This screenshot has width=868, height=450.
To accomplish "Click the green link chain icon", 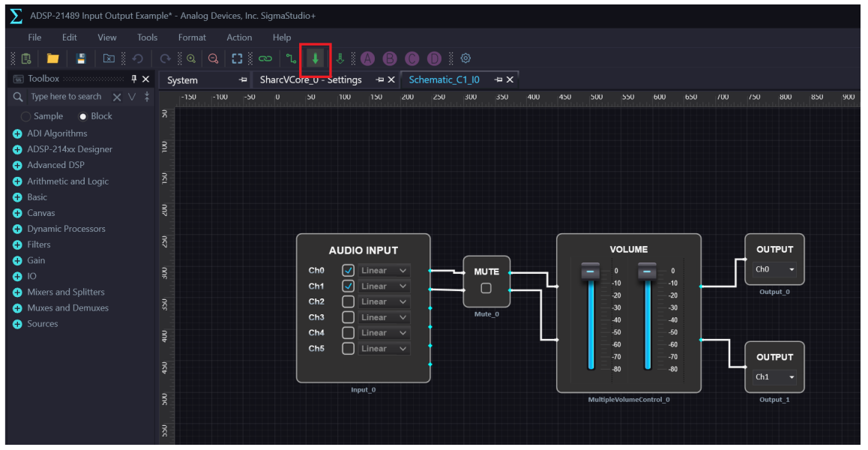I will (265, 58).
